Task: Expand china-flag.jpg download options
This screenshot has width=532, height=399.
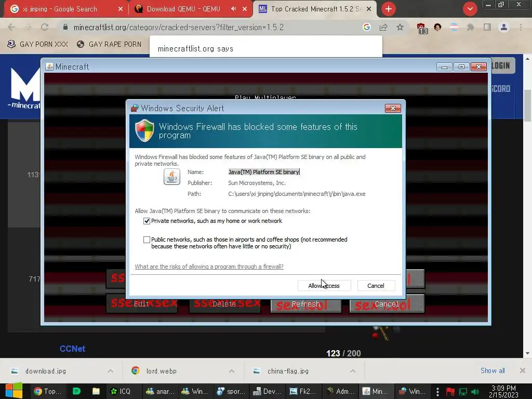Action: (353, 371)
